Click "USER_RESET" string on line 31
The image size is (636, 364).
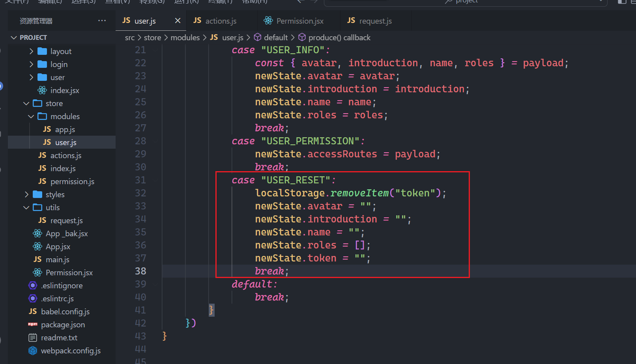coord(296,180)
